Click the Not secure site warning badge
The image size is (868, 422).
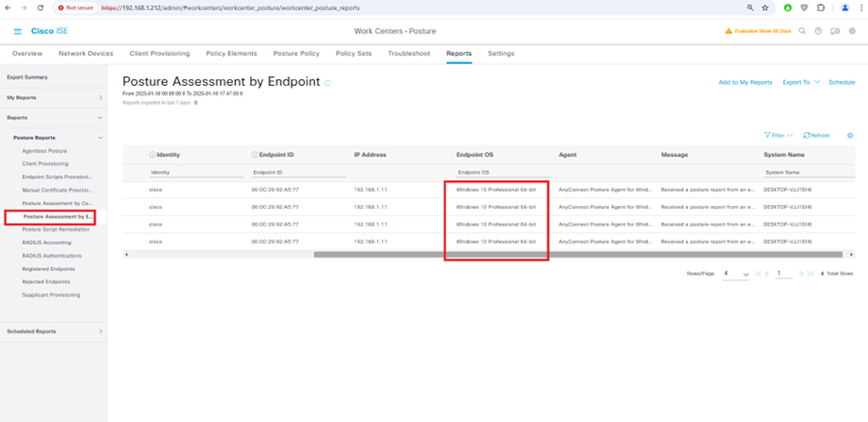point(76,8)
